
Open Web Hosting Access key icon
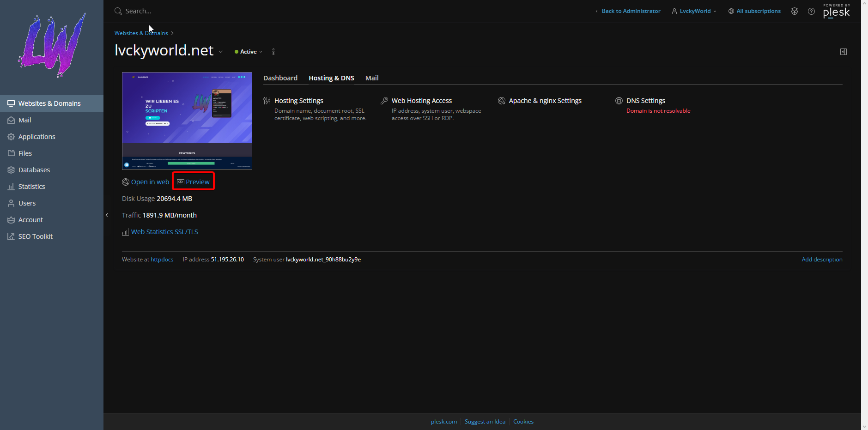[x=384, y=101]
